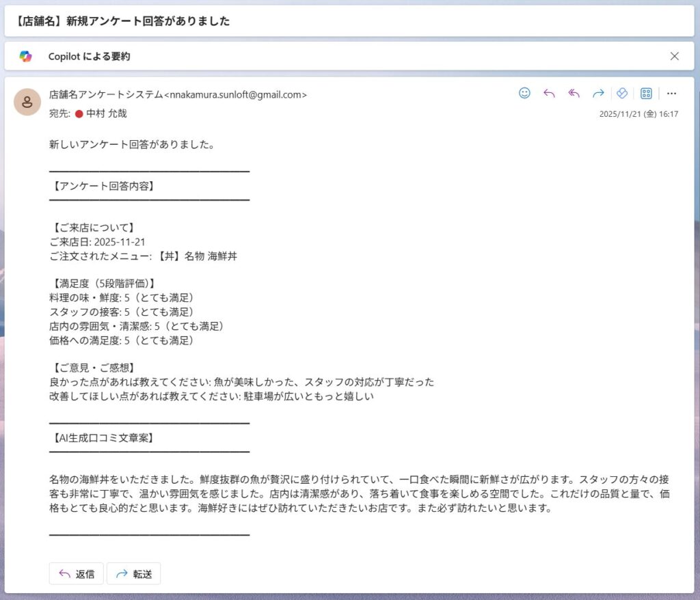Click the reply all double-arrow icon
Screen dimensions: 700x600
tap(574, 94)
